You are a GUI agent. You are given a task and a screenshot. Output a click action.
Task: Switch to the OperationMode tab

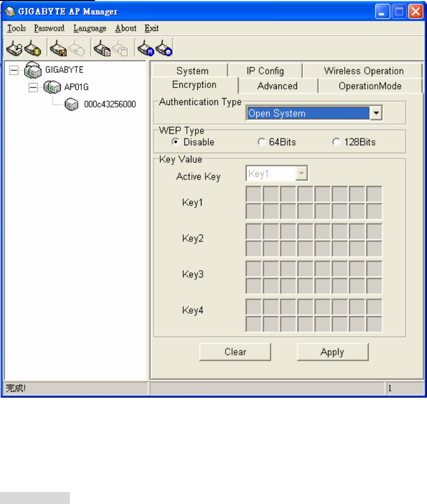tap(370, 86)
